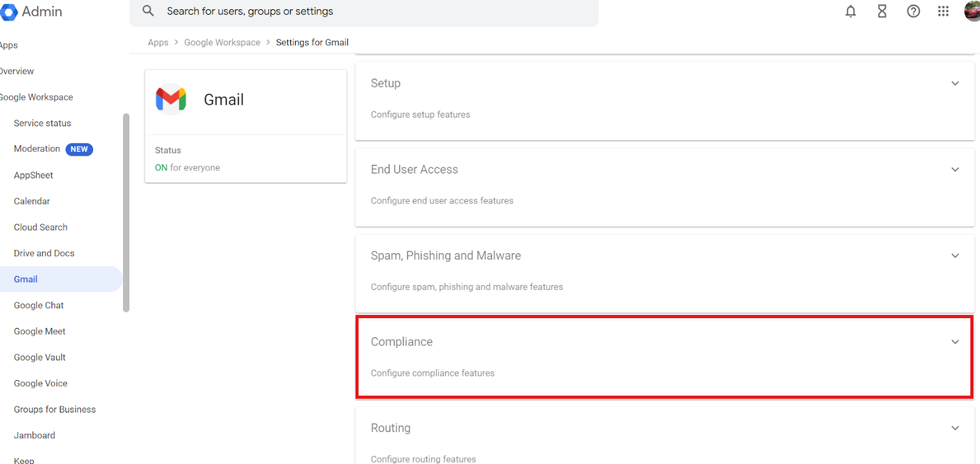
Task: Select Gmail in the sidebar
Action: pos(61,280)
